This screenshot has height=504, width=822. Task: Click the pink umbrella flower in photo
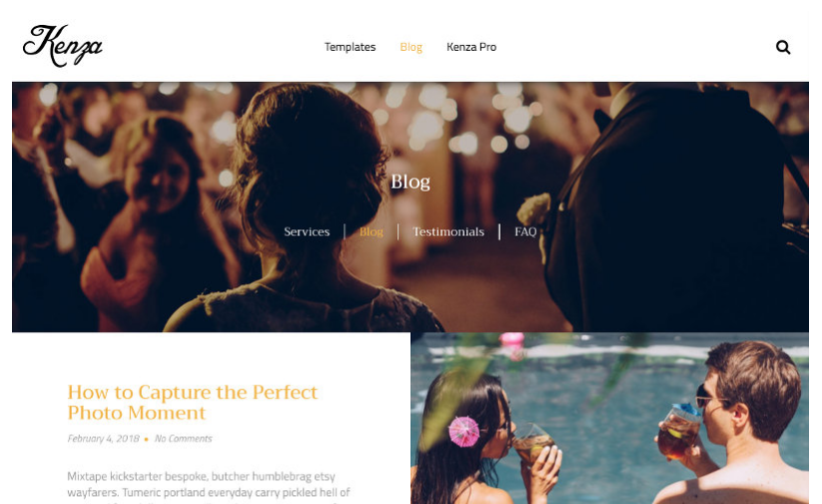(464, 432)
